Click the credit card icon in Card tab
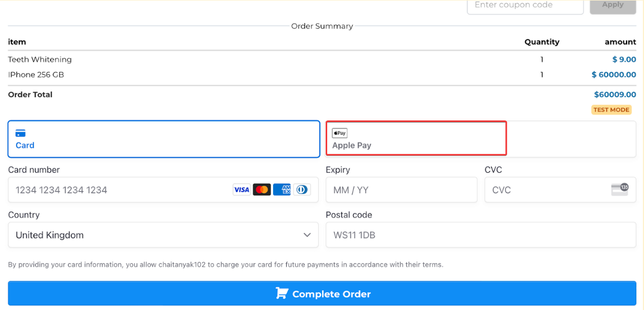The height and width of the screenshot is (310, 644). pos(20,133)
